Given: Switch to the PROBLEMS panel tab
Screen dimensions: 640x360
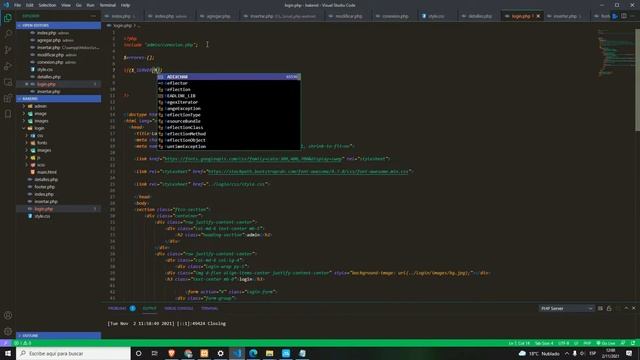Looking at the screenshot, I should [x=121, y=308].
